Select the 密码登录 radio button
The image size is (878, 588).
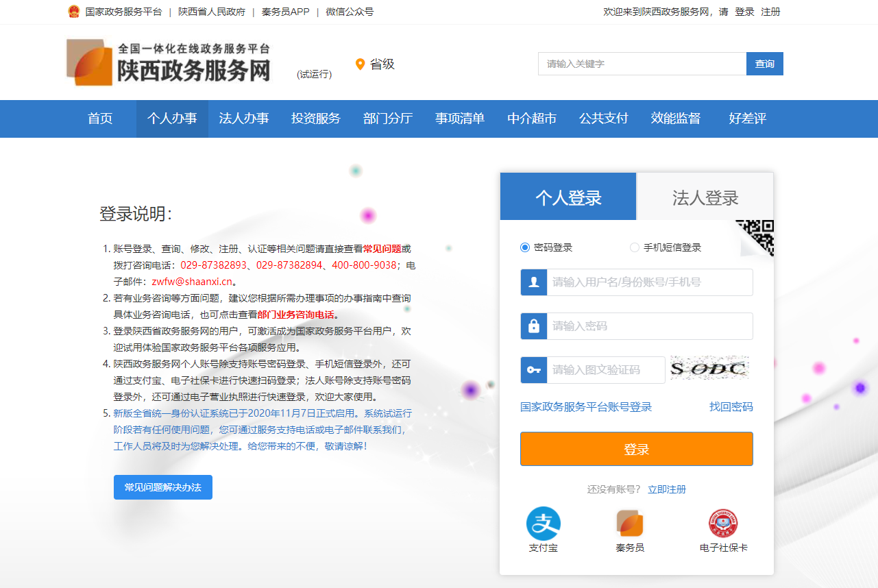(525, 247)
